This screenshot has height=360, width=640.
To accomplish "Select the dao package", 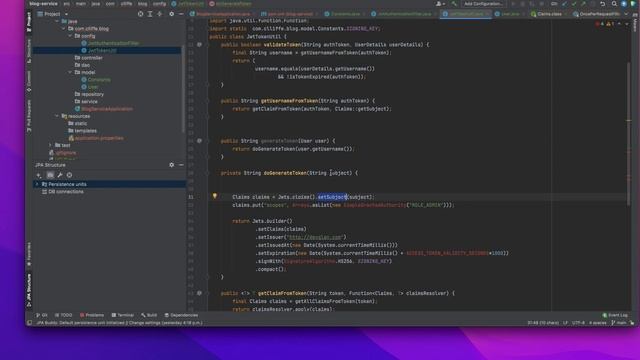I will click(82, 65).
